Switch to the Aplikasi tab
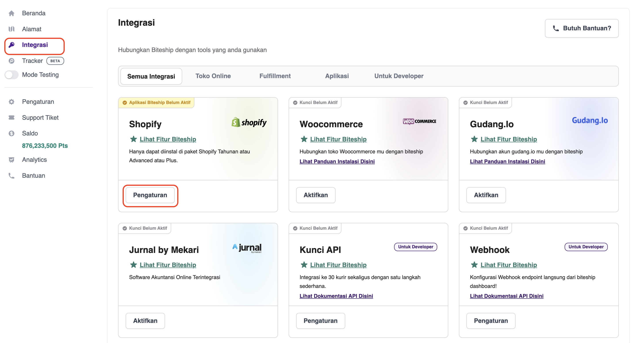This screenshot has height=343, width=644. tap(337, 76)
